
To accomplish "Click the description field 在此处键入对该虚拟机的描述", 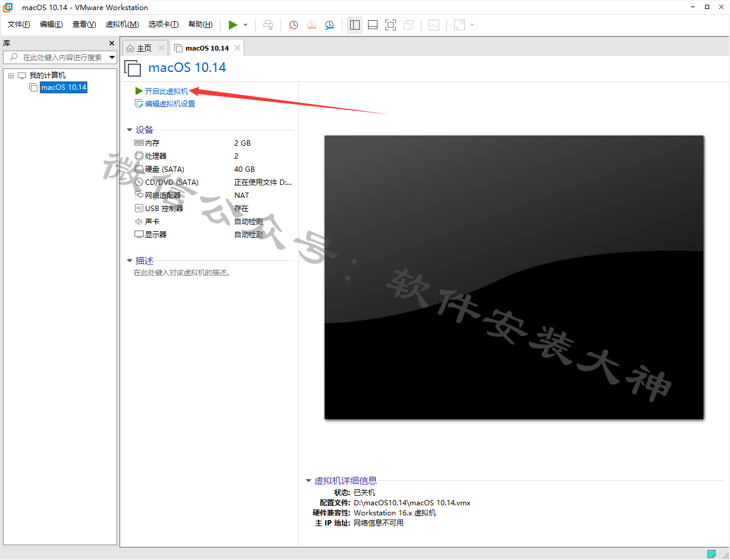I will pos(182,273).
